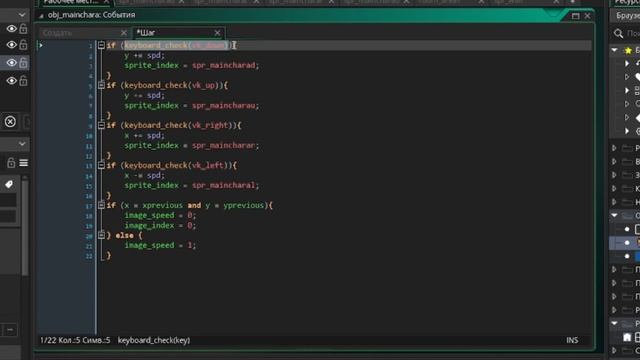This screenshot has height=360, width=640.
Task: Click the second layer lock icon from top
Action: tap(23, 44)
